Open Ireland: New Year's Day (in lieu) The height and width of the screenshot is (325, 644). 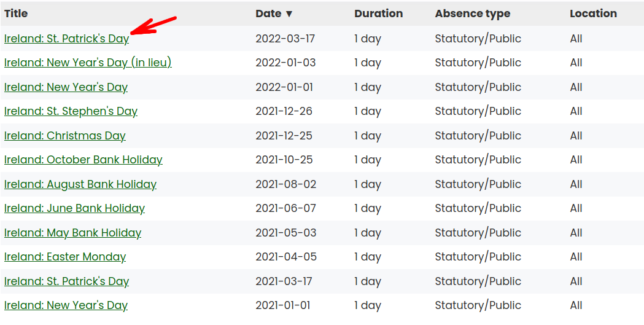[88, 63]
